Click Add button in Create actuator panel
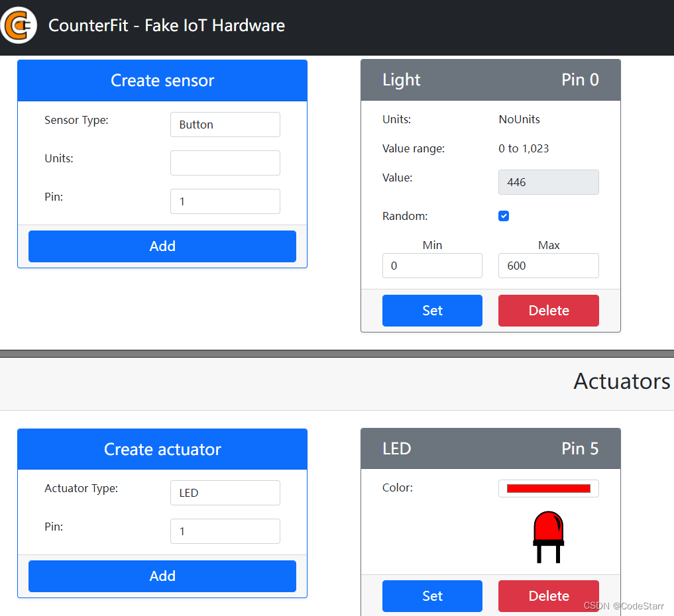This screenshot has width=674, height=616. [x=162, y=576]
